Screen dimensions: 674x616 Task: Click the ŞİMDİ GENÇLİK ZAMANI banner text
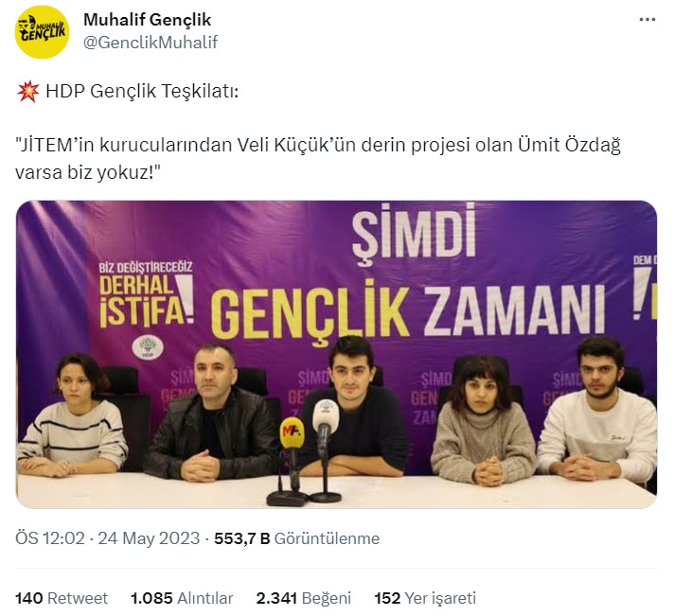coord(408,272)
